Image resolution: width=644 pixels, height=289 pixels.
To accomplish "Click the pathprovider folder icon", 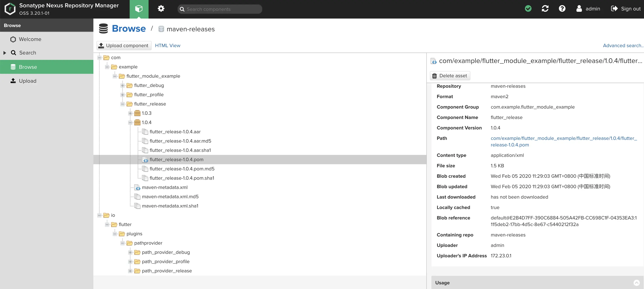I will 129,243.
